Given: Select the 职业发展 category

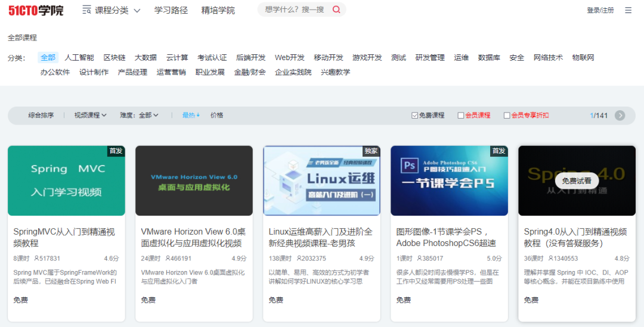Looking at the screenshot, I should click(210, 72).
